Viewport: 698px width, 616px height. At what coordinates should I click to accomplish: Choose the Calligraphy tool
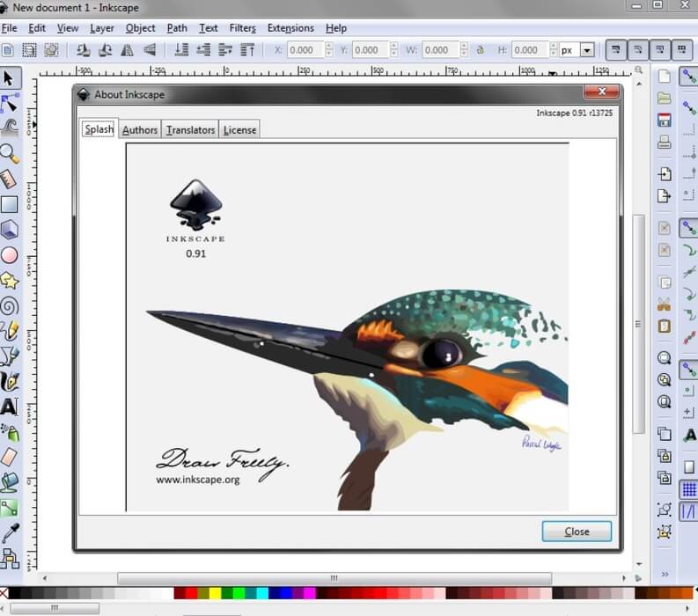9,381
